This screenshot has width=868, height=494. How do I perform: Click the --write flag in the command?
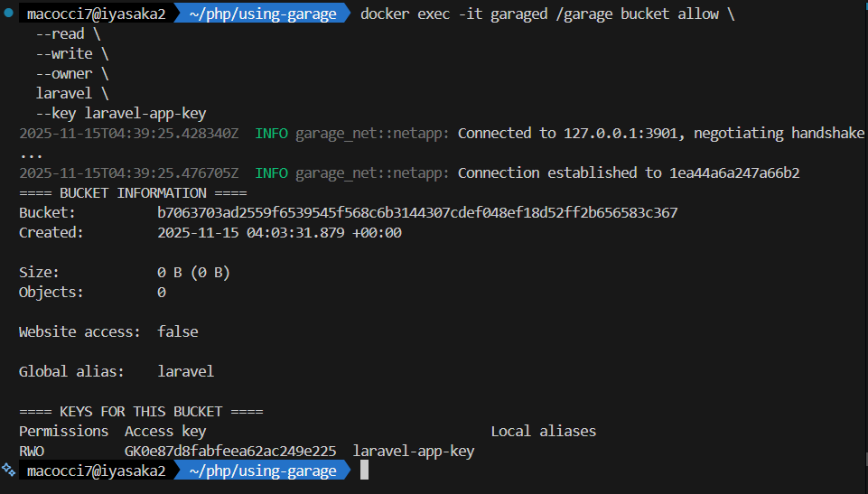coord(63,54)
